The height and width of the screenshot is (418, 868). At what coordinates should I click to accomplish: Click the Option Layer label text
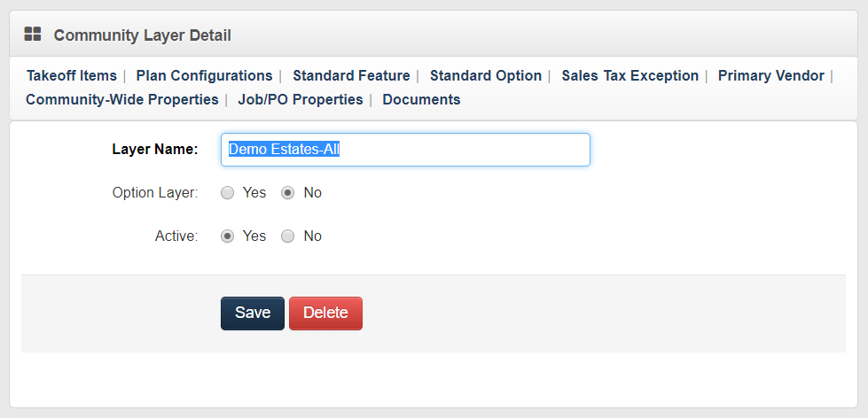point(154,193)
